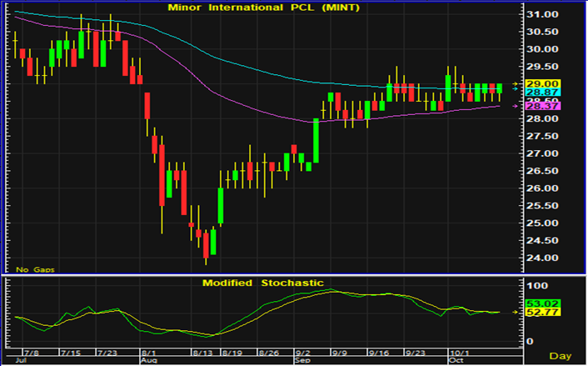Click the 31.00 price axis label
588x366 pixels.
click(x=542, y=15)
